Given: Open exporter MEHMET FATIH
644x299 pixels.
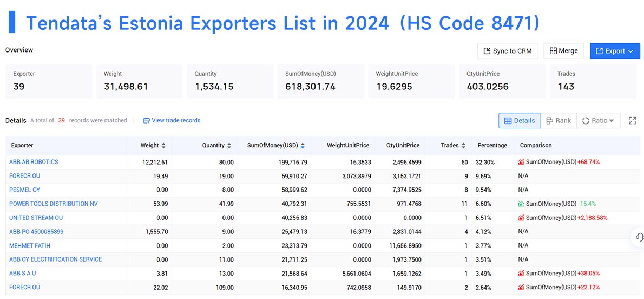Looking at the screenshot, I should point(30,246).
